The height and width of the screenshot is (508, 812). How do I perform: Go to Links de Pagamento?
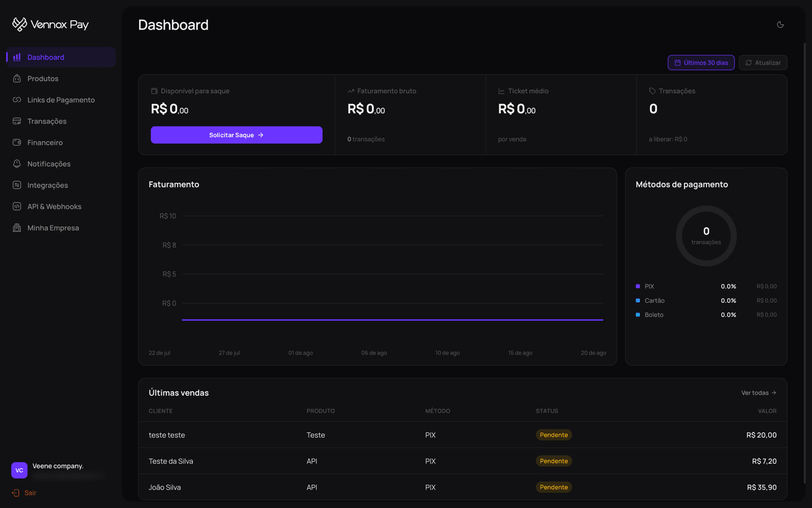click(61, 100)
